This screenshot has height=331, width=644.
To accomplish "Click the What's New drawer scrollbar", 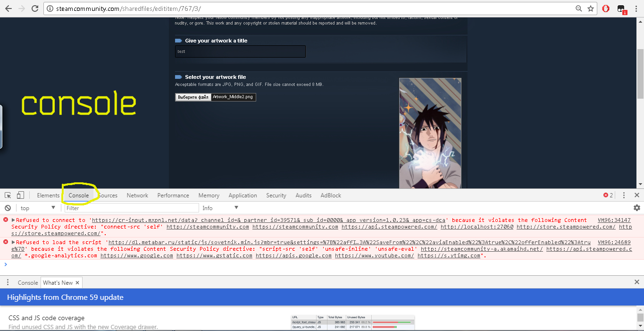I will coord(640,317).
